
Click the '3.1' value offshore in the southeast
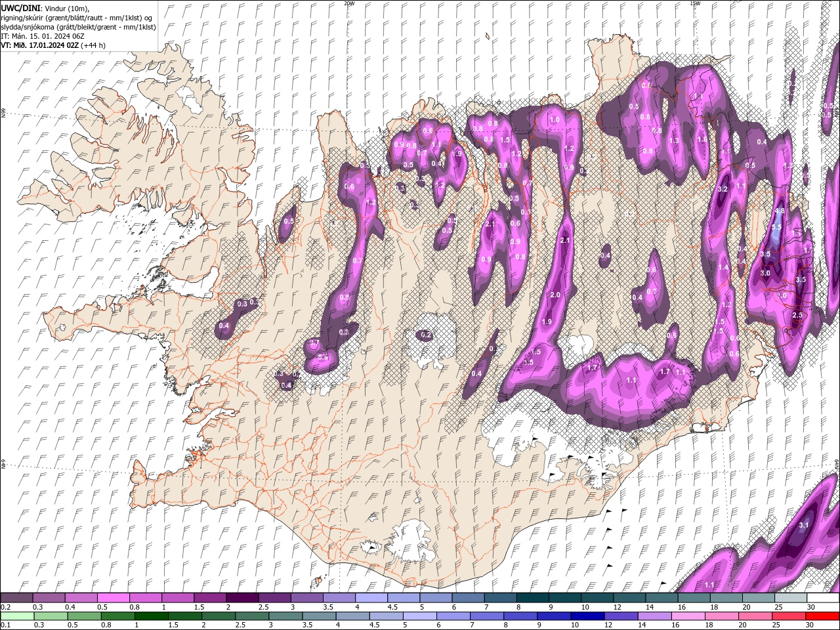(804, 526)
